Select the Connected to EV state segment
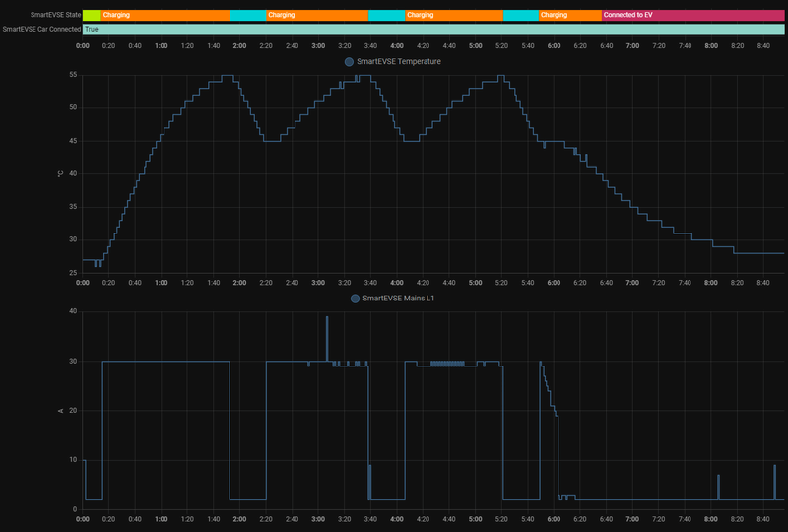Viewport: 788px width, 532px height. (x=693, y=15)
